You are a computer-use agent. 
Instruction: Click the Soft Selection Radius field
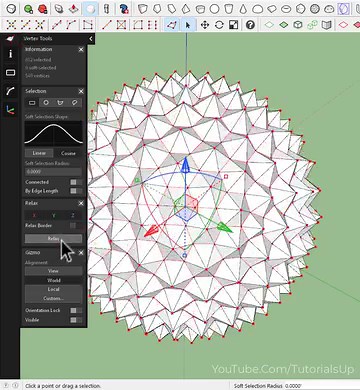[53, 172]
